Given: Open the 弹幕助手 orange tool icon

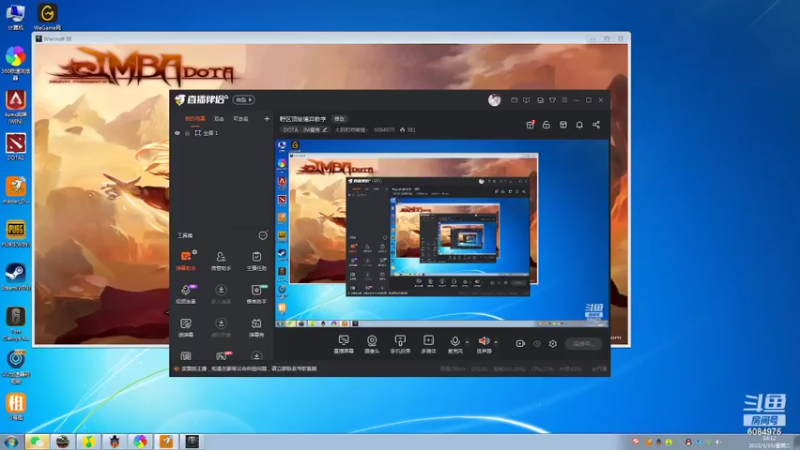Looking at the screenshot, I should pyautogui.click(x=186, y=257).
